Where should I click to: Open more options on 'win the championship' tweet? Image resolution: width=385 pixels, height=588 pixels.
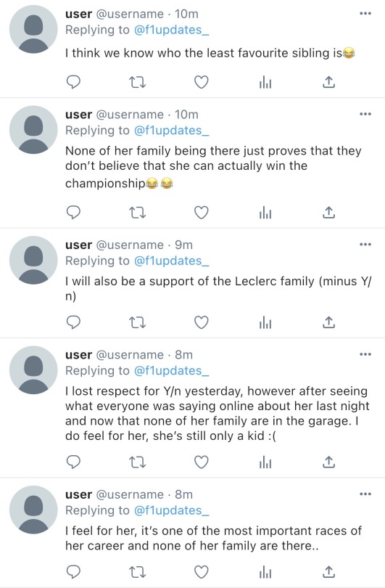(x=365, y=114)
